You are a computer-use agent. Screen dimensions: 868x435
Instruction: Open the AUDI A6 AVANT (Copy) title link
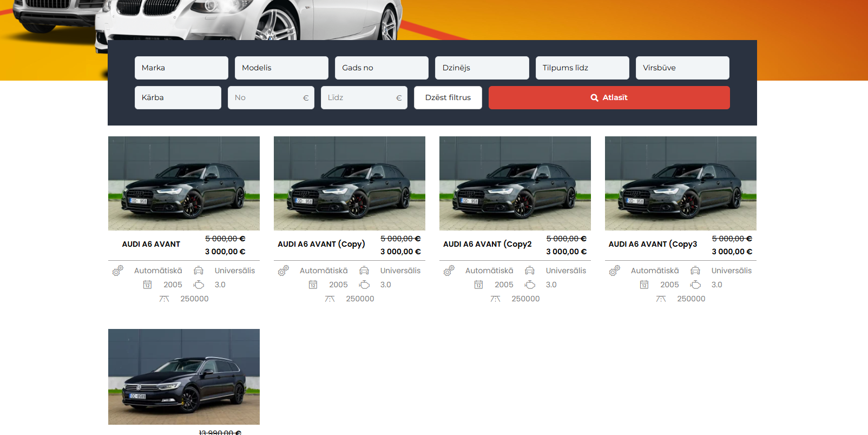click(321, 244)
